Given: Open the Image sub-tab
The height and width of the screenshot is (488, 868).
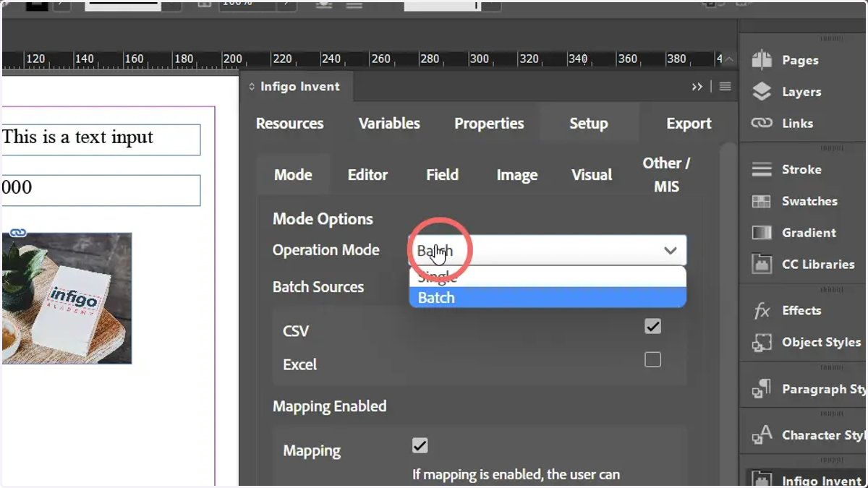Looking at the screenshot, I should [x=516, y=175].
